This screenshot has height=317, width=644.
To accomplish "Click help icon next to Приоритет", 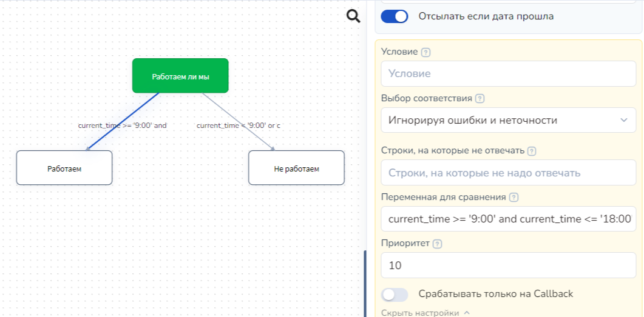I will point(437,244).
